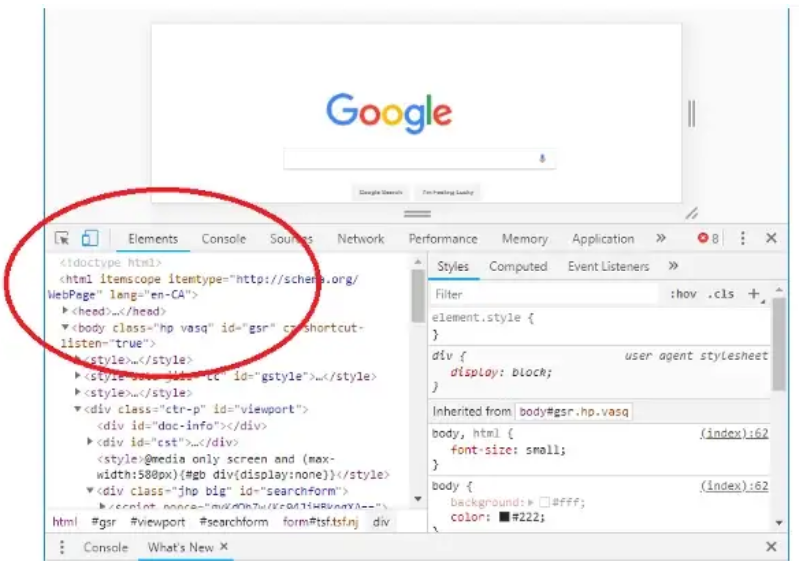Click the red error count indicator
Screen dimensions: 799x566
pos(708,239)
